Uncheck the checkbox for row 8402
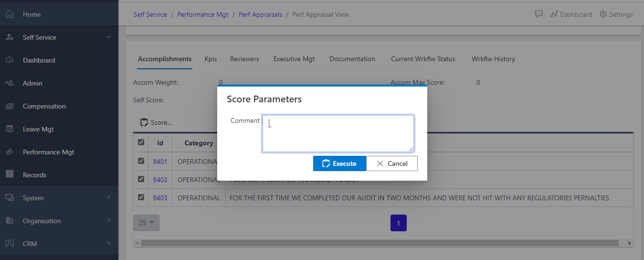The width and height of the screenshot is (644, 260). pyautogui.click(x=141, y=179)
